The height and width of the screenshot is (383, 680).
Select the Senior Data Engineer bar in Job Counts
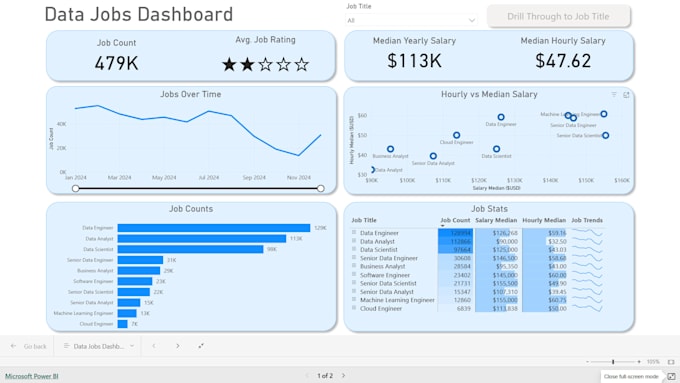tap(140, 260)
